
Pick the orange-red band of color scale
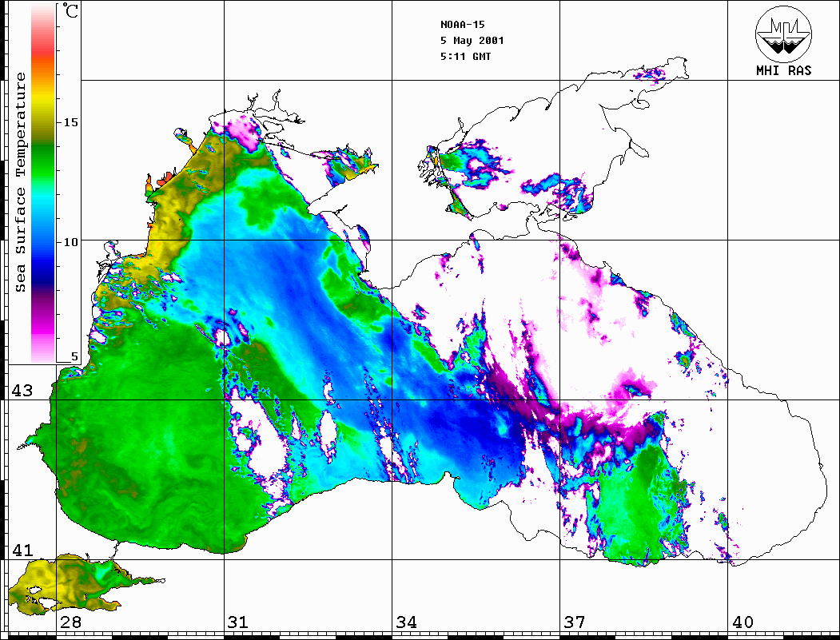[x=43, y=62]
